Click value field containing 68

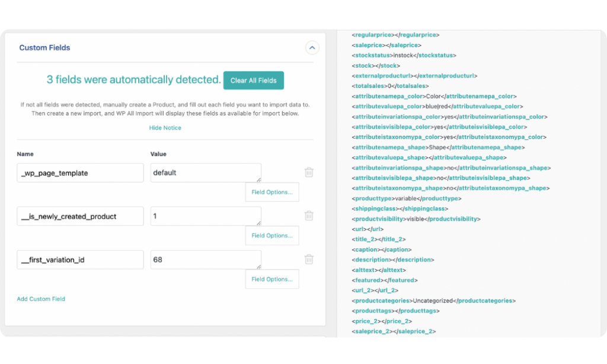206,260
